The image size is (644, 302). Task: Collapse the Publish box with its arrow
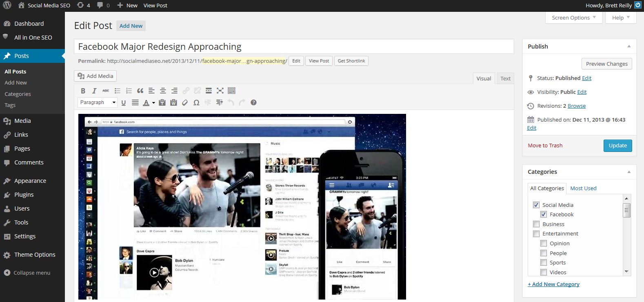pyautogui.click(x=629, y=47)
